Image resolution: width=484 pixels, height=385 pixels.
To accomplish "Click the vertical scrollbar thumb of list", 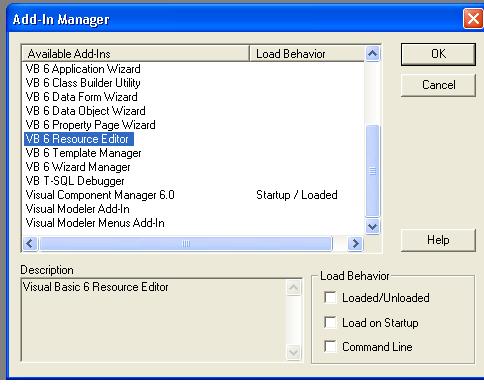I will tap(372, 171).
